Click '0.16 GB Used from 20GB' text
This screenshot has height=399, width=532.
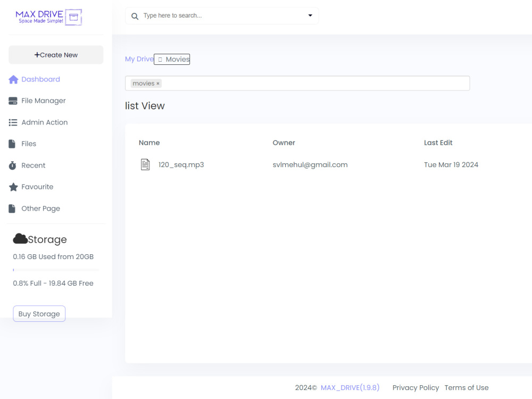coord(53,257)
